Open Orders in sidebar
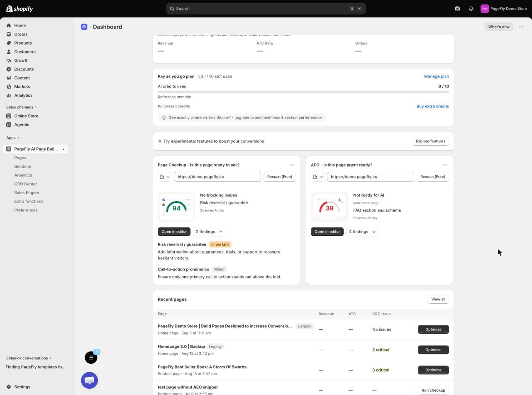Image resolution: width=532 pixels, height=395 pixels. (20, 34)
